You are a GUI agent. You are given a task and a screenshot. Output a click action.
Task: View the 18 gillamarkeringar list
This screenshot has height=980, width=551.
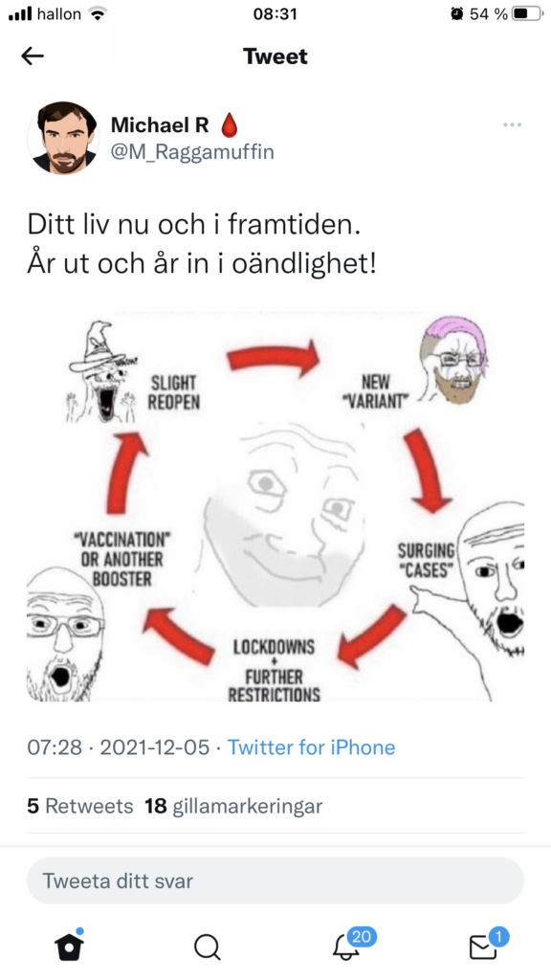tap(233, 806)
